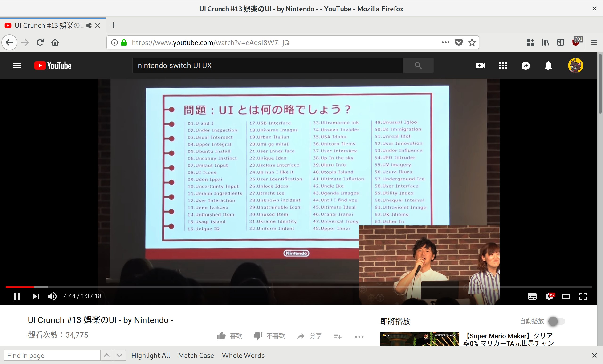Bookmark this page with the star
603x364 pixels.
click(x=472, y=43)
